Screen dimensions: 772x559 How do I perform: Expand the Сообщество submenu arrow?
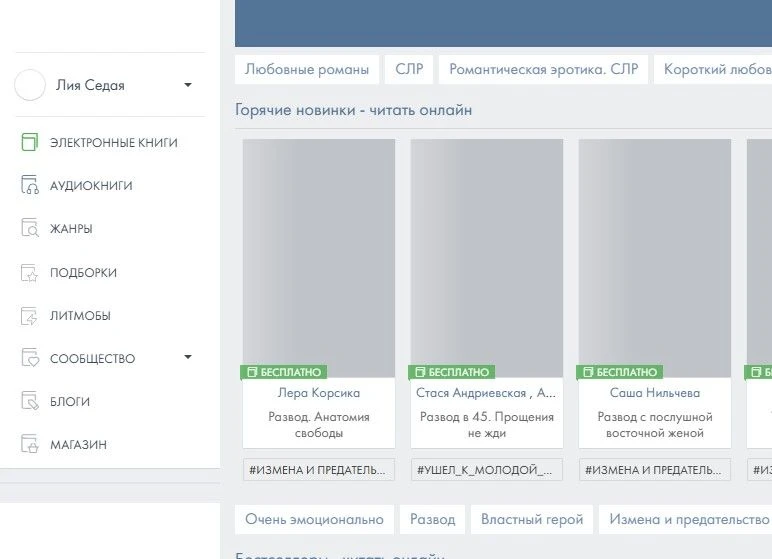188,357
